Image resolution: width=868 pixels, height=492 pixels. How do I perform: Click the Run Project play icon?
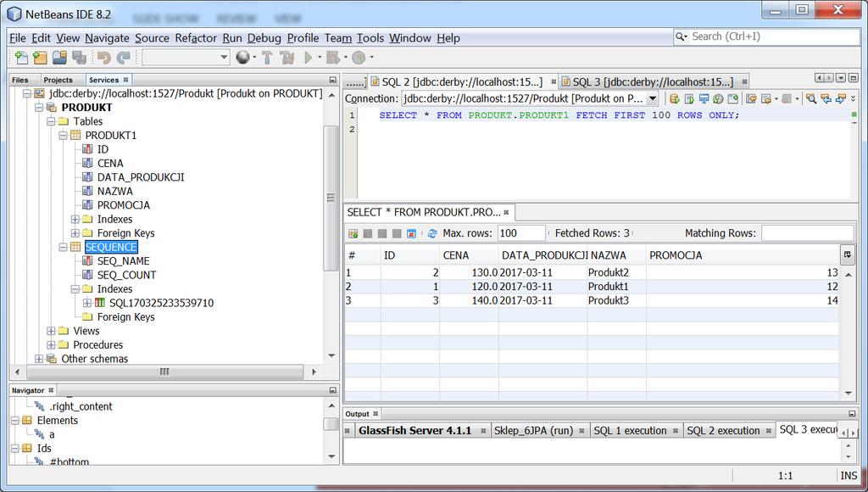point(309,57)
